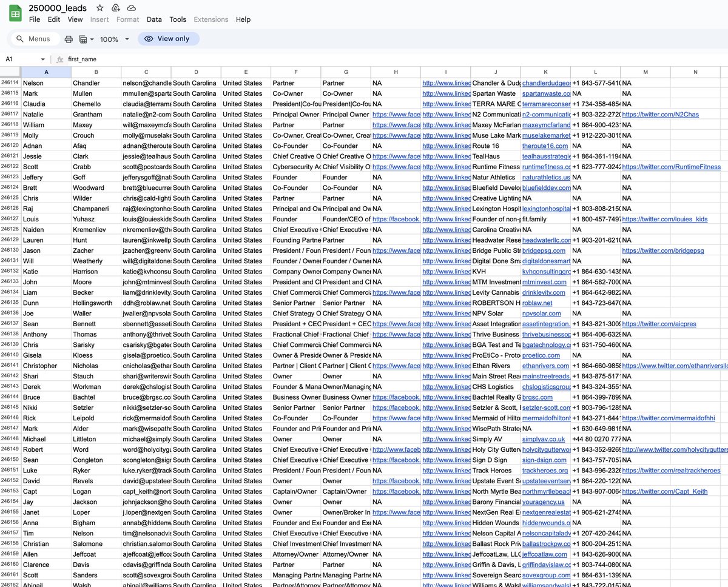Star the 250000_leads document
Image resolution: width=728 pixels, height=587 pixels.
(99, 8)
